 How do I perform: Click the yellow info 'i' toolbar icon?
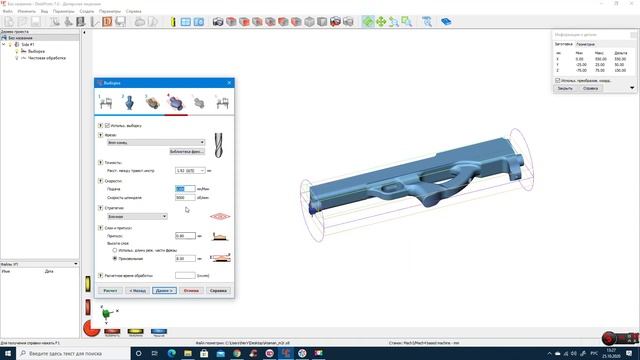(173, 22)
